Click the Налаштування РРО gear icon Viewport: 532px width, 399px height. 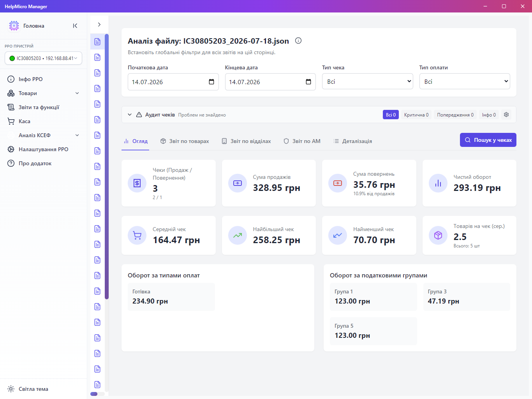(x=11, y=149)
